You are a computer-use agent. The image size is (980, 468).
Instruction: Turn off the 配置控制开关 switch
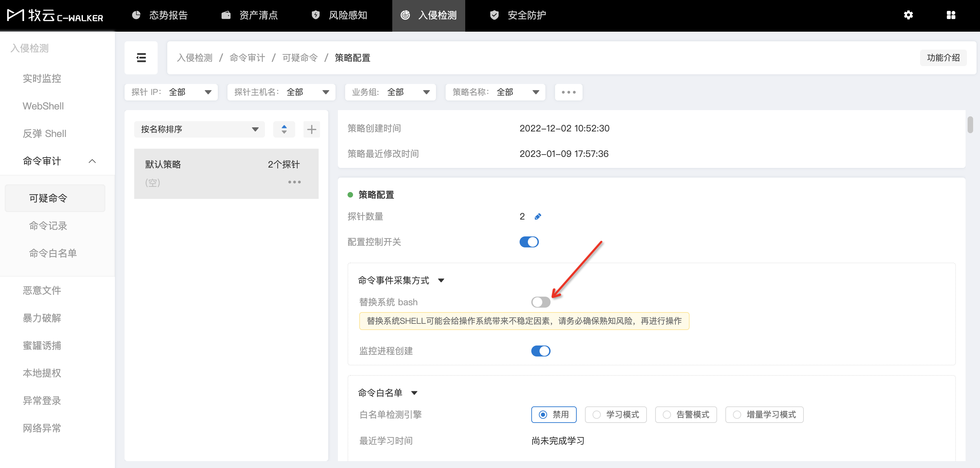pos(529,242)
